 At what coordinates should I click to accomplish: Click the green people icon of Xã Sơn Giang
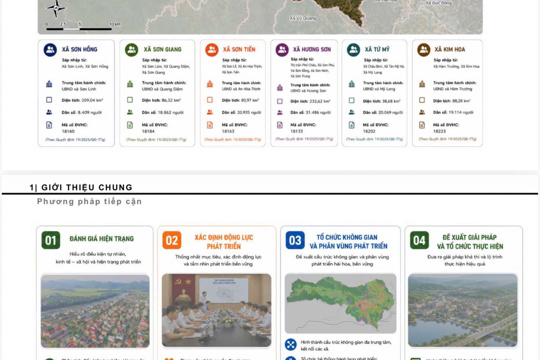(131, 50)
